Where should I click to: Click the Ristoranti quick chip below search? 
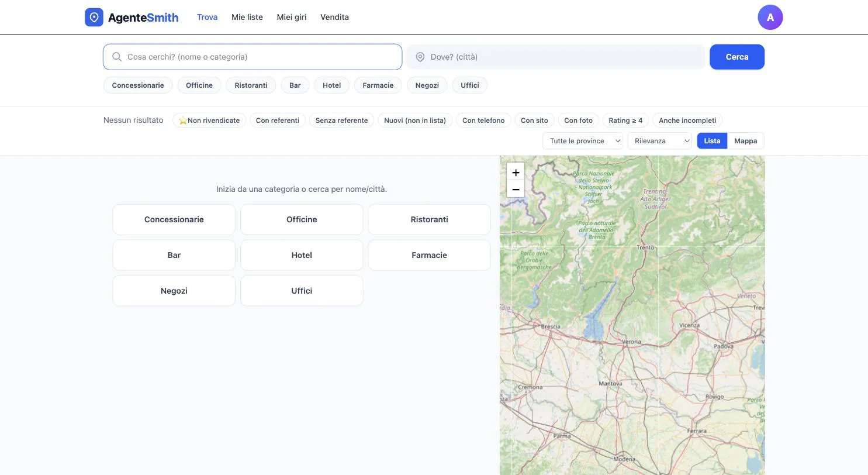pyautogui.click(x=251, y=85)
